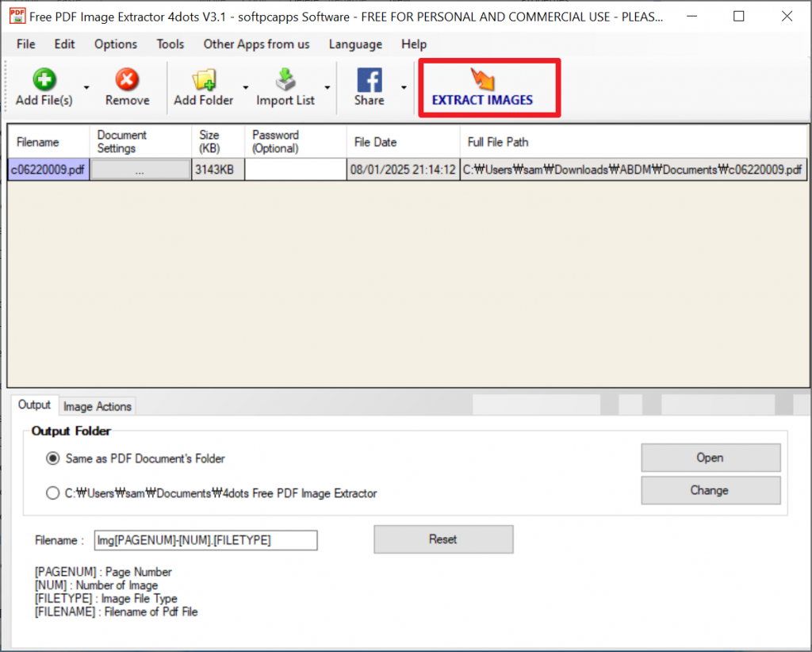Open the Tools menu
The height and width of the screenshot is (652, 812).
click(170, 44)
